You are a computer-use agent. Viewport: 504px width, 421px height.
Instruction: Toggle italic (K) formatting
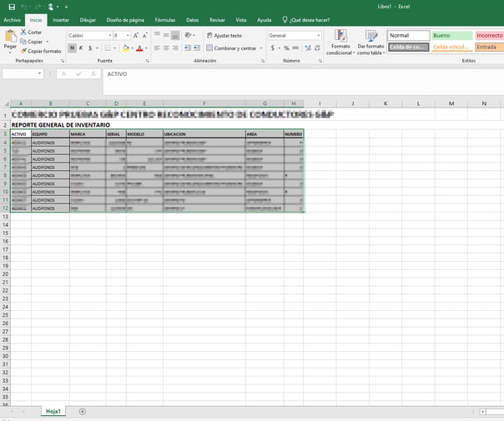(x=82, y=48)
